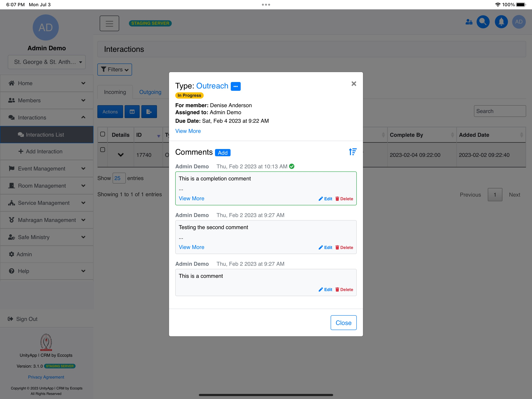This screenshot has height=399, width=532.
Task: Click the Actions button
Action: coord(110,112)
